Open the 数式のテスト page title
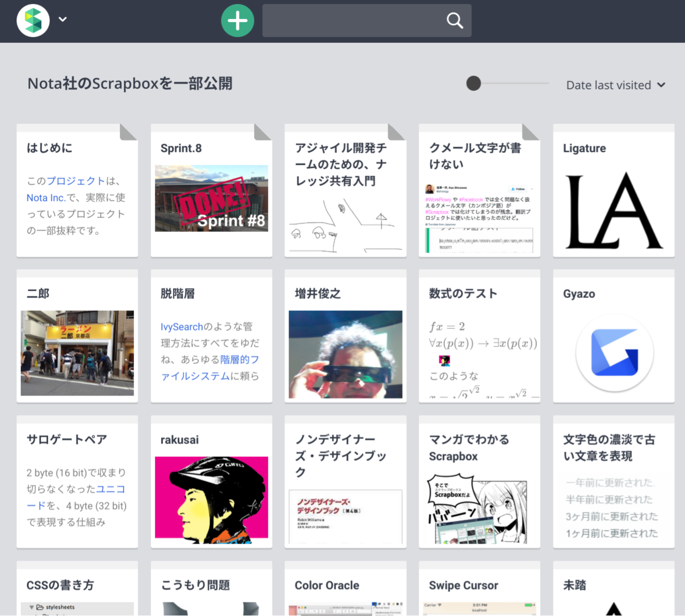 tap(463, 294)
